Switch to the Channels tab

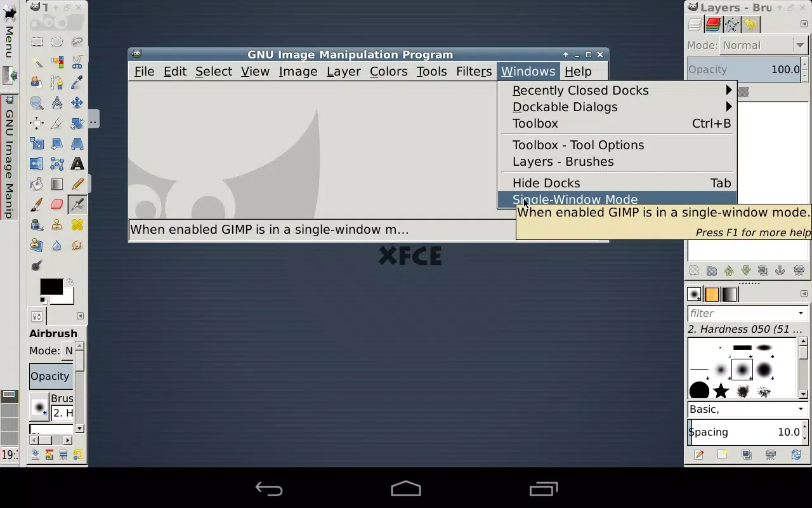713,25
